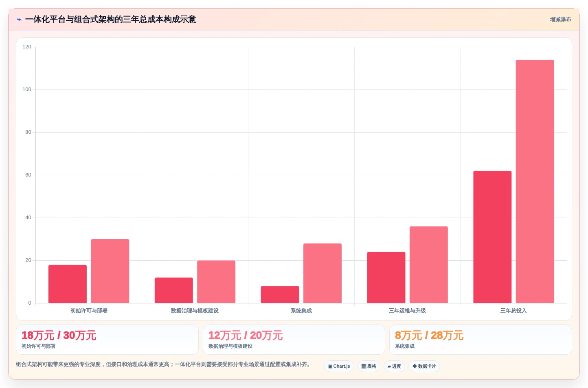Click the y-axis value 60
The width and height of the screenshot is (588, 388).
[28, 175]
